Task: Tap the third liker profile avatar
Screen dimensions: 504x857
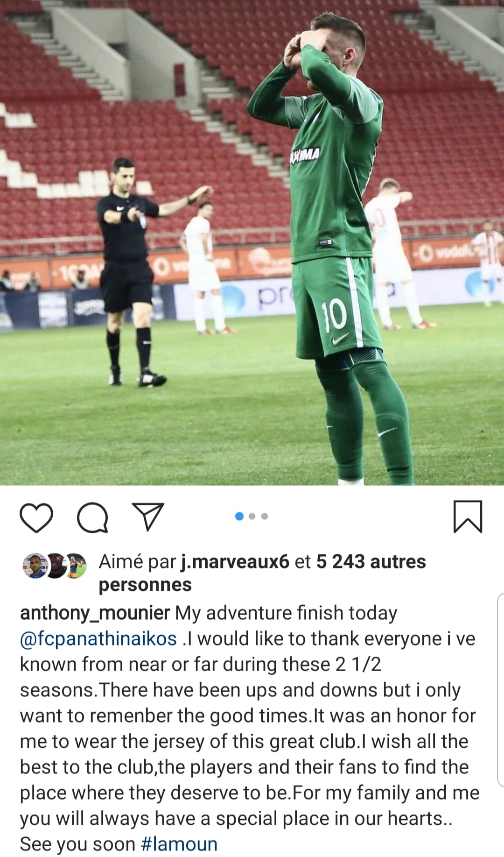Action: pyautogui.click(x=76, y=566)
